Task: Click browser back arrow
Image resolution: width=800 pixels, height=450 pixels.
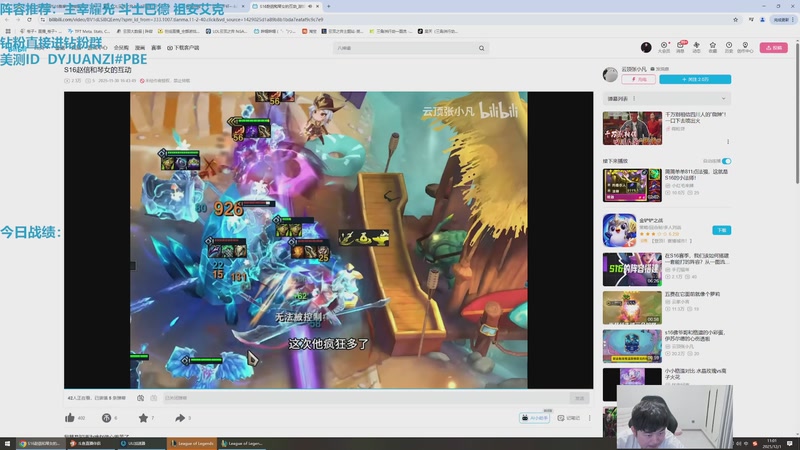Action: [7, 19]
